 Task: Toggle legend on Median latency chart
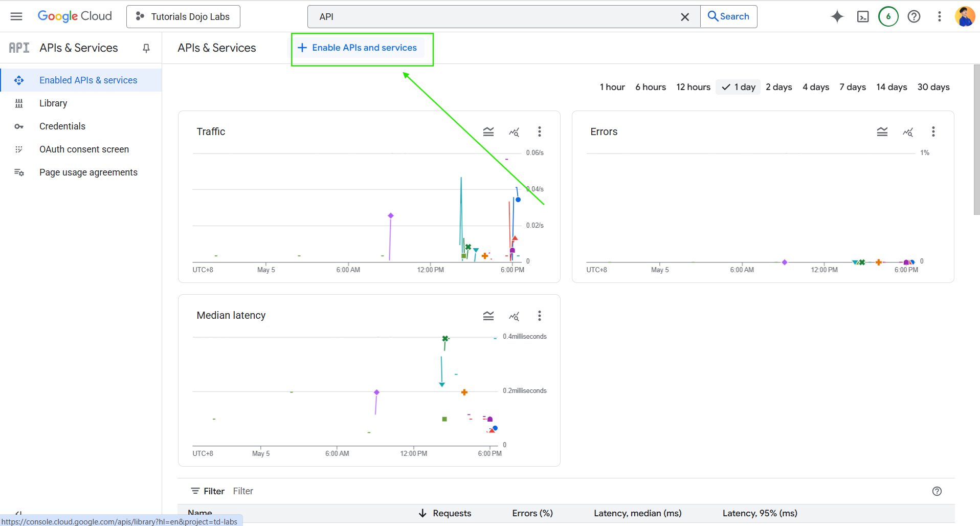point(488,316)
